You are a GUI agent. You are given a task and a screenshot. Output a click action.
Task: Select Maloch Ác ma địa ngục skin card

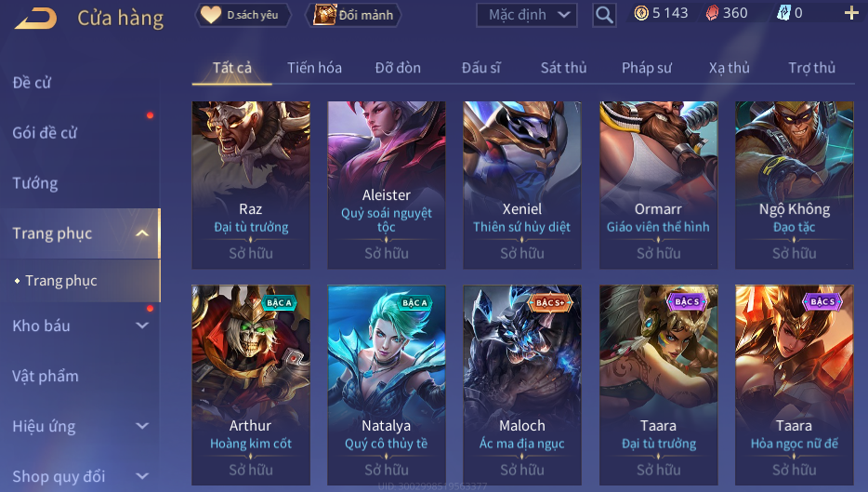click(x=522, y=385)
